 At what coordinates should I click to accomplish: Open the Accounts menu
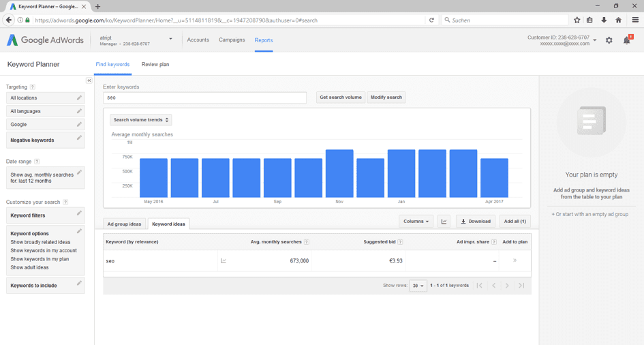tap(198, 40)
